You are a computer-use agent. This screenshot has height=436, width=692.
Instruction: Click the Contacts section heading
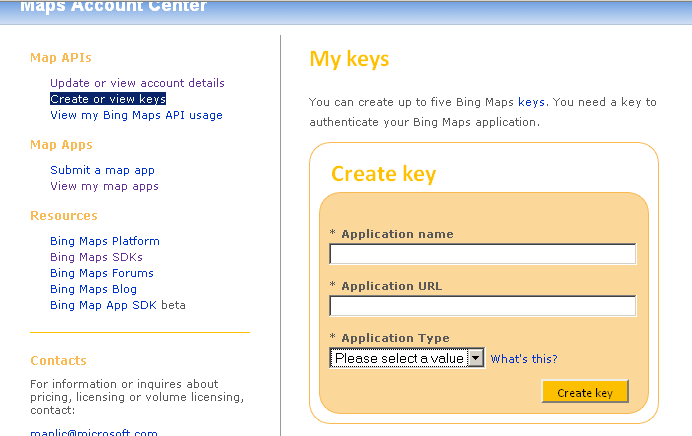[58, 361]
